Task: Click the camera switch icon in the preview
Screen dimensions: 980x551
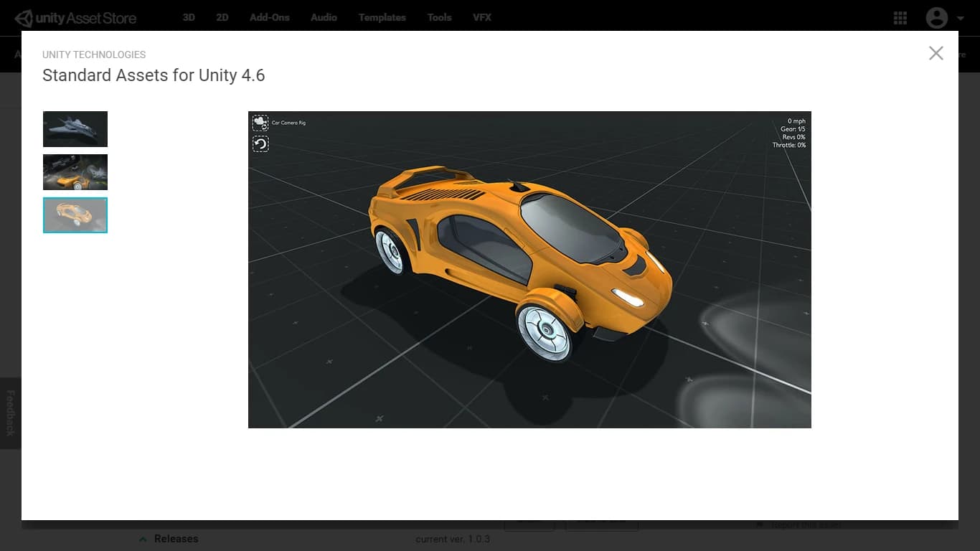Action: (x=260, y=123)
